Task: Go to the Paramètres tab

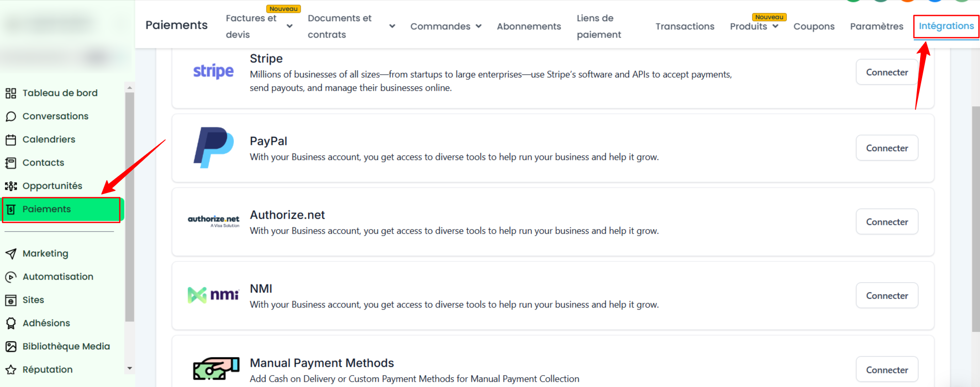Action: pos(876,26)
